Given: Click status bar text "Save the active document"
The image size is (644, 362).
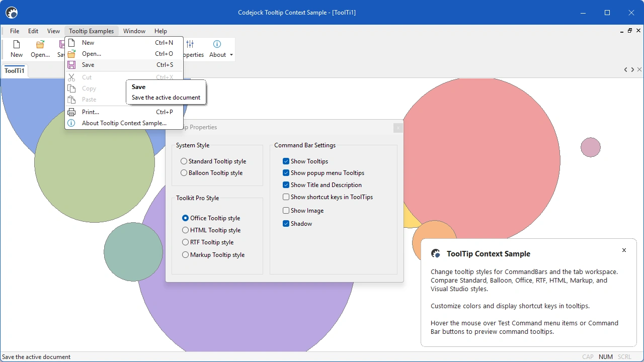Looking at the screenshot, I should (x=36, y=357).
